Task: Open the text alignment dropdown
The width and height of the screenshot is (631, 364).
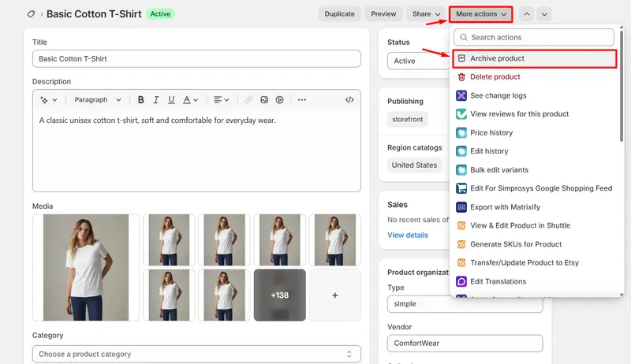Action: tap(221, 99)
